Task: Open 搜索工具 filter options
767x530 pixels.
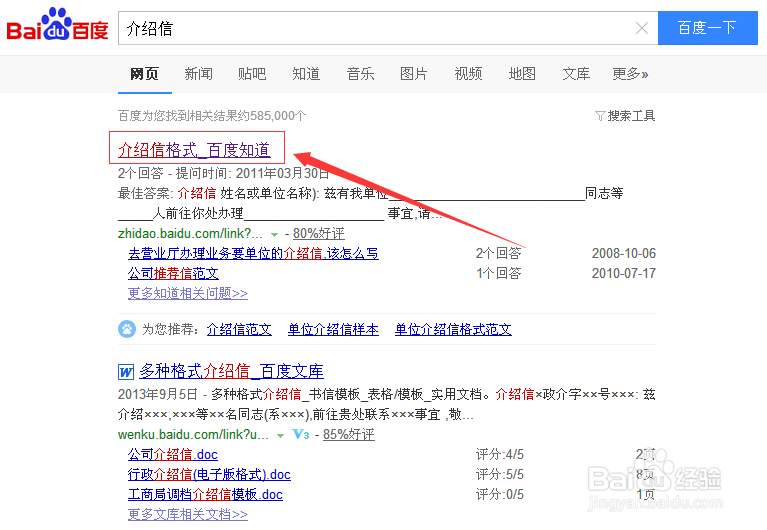Action: [625, 116]
